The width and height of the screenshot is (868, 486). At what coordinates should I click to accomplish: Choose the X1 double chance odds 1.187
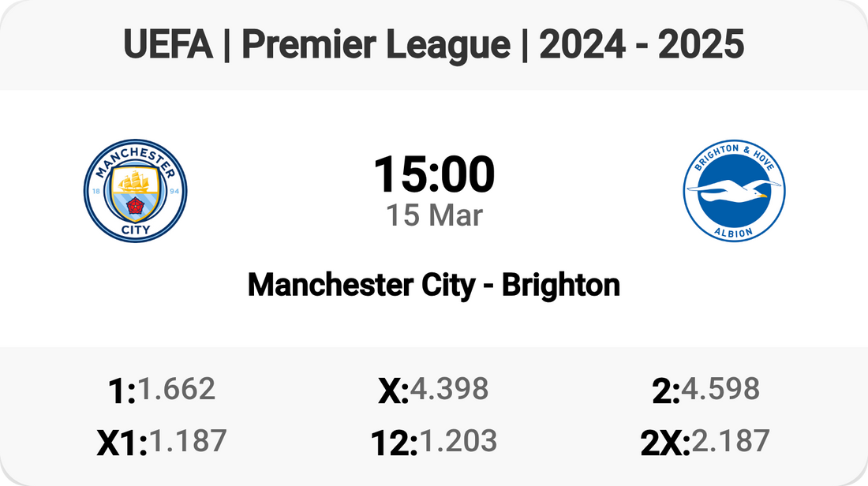tap(188, 441)
